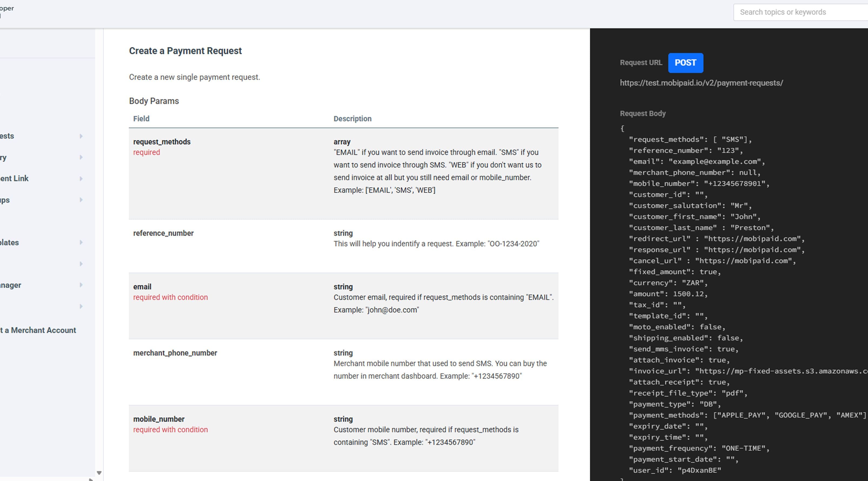This screenshot has width=868, height=481.
Task: Click the Create a Payment Request heading
Action: pyautogui.click(x=185, y=51)
